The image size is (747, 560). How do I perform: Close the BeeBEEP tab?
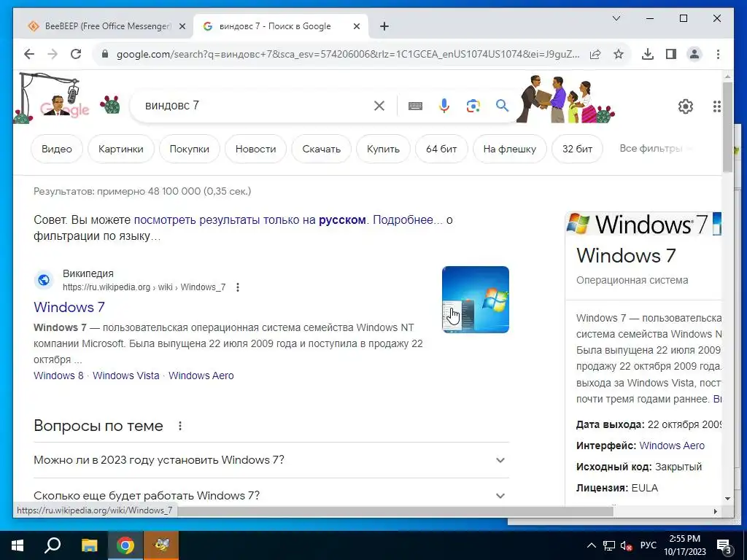coord(182,26)
